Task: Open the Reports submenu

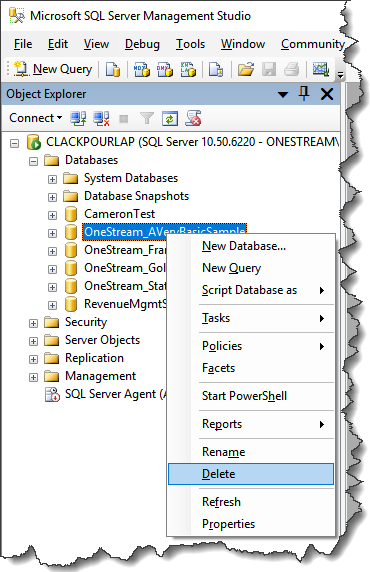Action: 251,424
